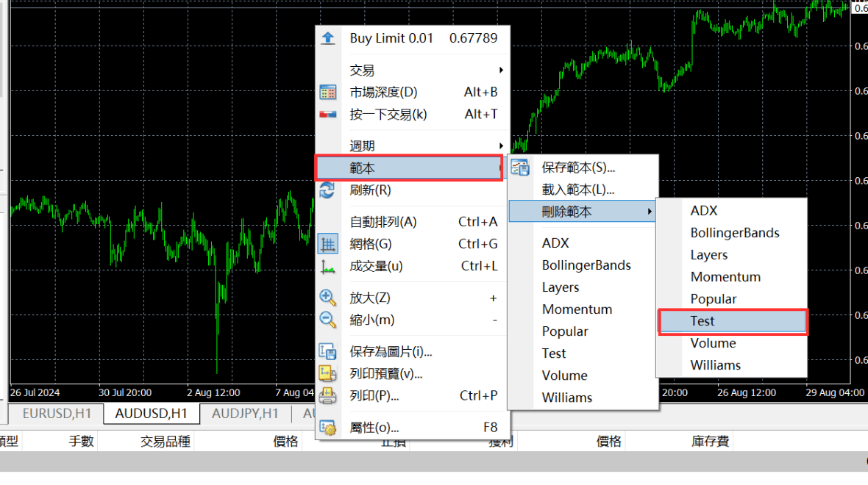Screen dimensions: 868x485
Task: Choose 刷新(R) from context menu
Action: click(413, 190)
